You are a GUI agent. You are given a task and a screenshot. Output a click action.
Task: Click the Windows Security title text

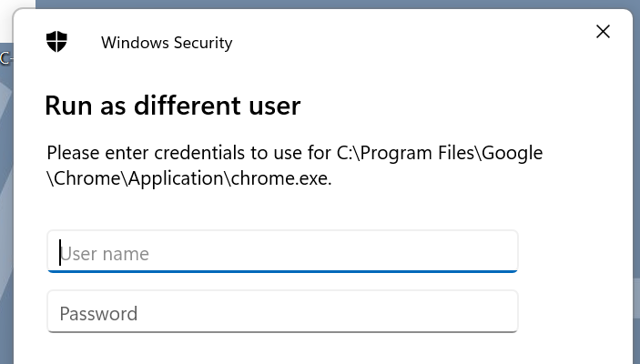167,43
